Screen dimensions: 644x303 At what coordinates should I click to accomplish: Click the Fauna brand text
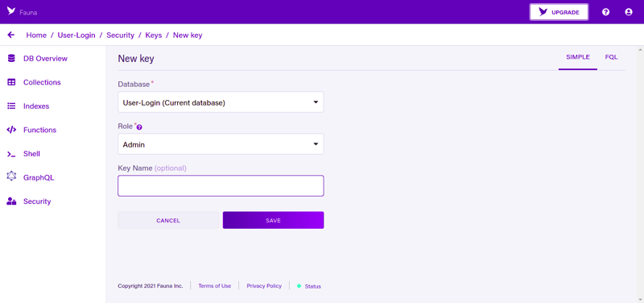point(28,12)
